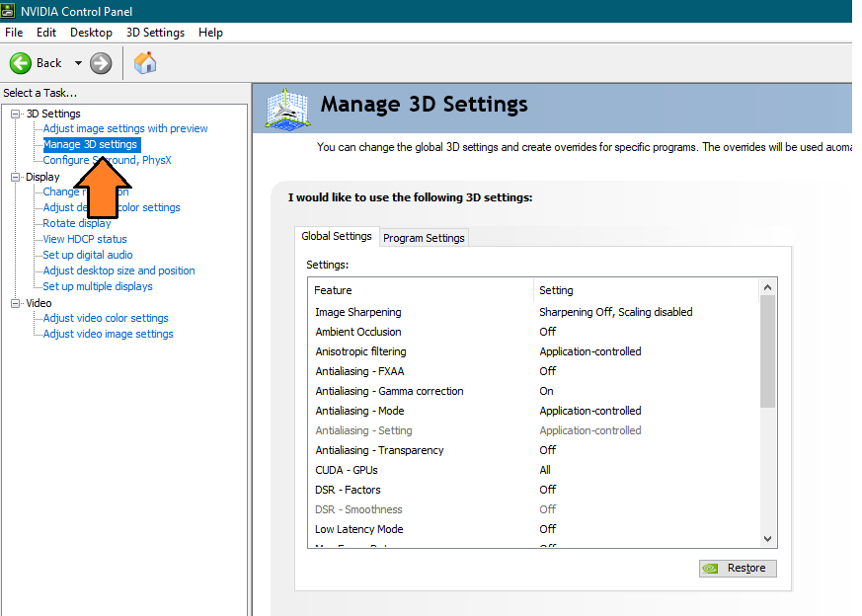862x616 pixels.
Task: Click the CUDA GPUs 'All' value
Action: click(x=545, y=470)
